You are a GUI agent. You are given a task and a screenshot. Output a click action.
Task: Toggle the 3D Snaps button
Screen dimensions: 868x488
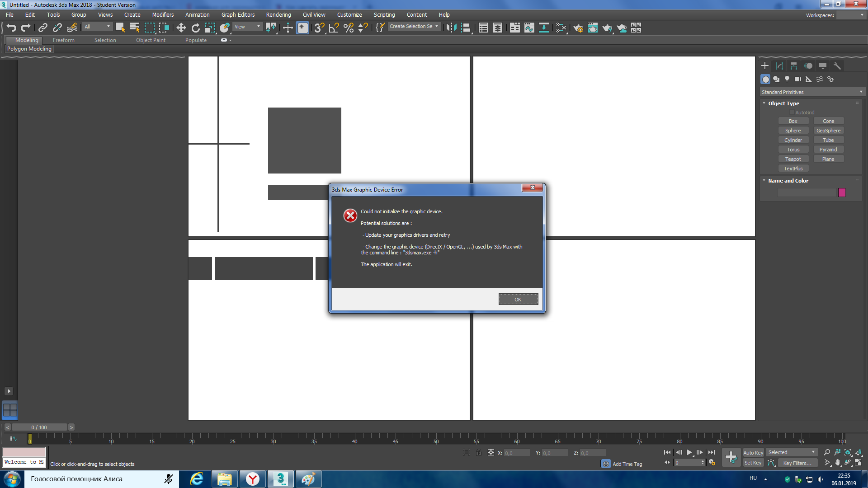(319, 28)
